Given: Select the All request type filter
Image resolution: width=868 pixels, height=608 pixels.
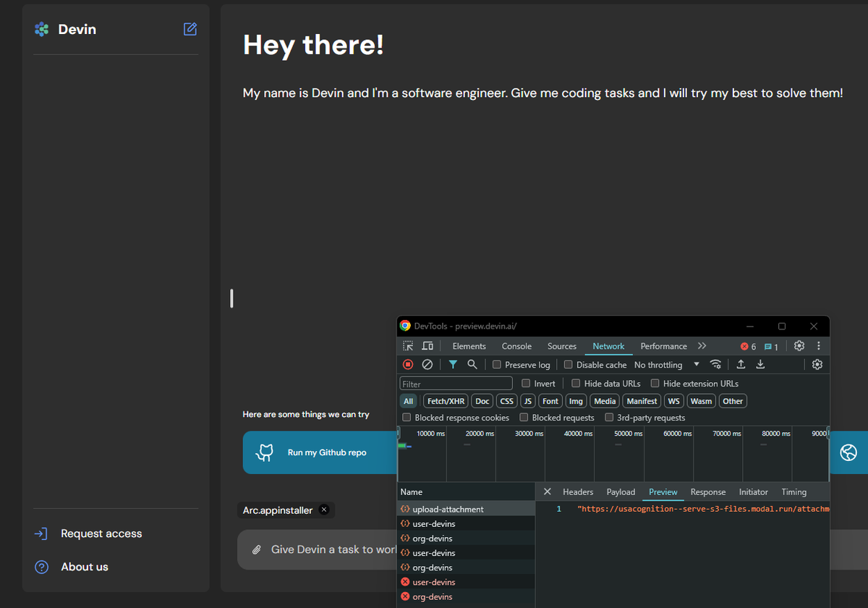Looking at the screenshot, I should pos(409,401).
